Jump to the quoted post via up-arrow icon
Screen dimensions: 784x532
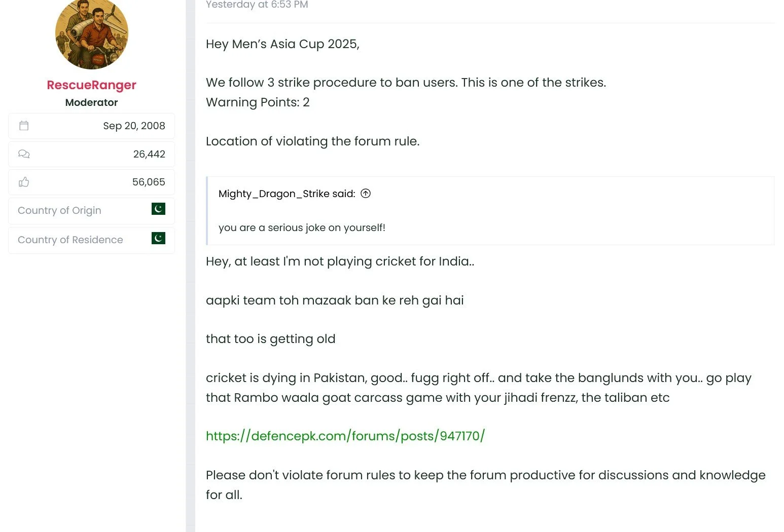tap(366, 193)
